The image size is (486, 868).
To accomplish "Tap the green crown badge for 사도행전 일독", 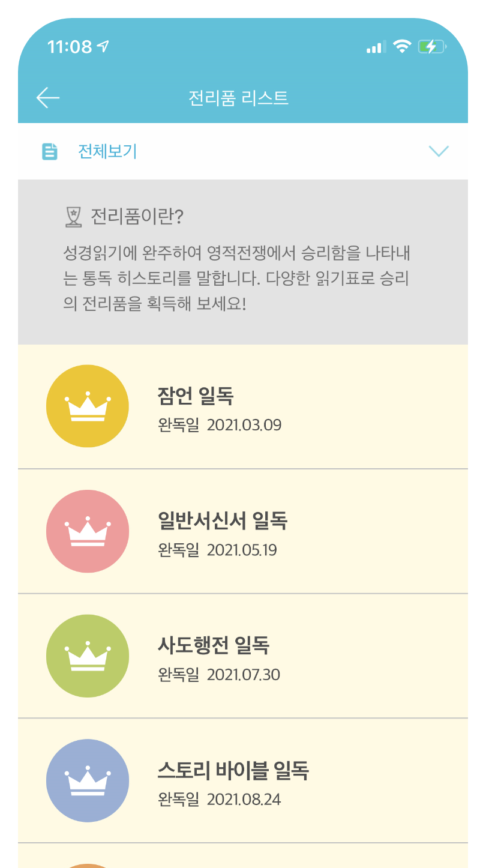I will point(88,656).
